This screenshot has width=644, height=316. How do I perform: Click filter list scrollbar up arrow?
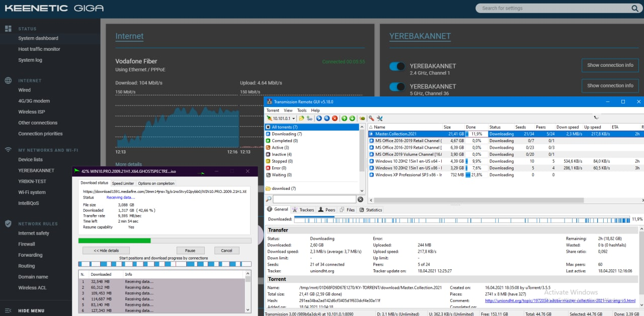click(362, 127)
